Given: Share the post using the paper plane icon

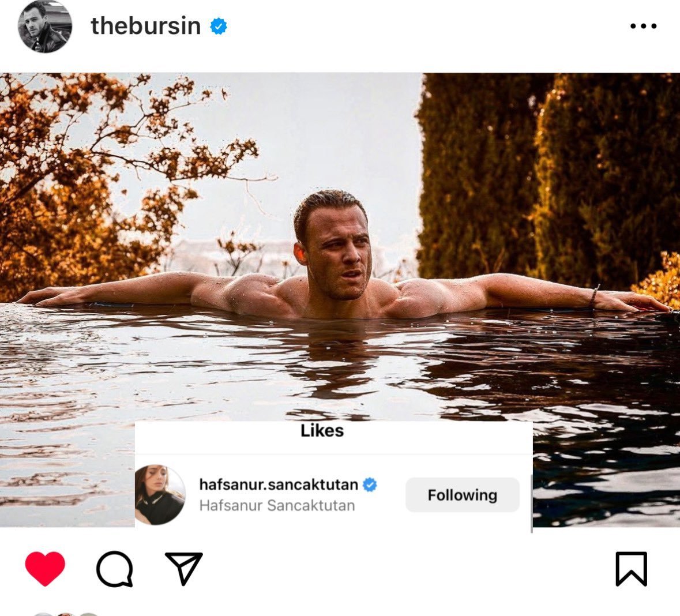Looking at the screenshot, I should click(x=184, y=568).
